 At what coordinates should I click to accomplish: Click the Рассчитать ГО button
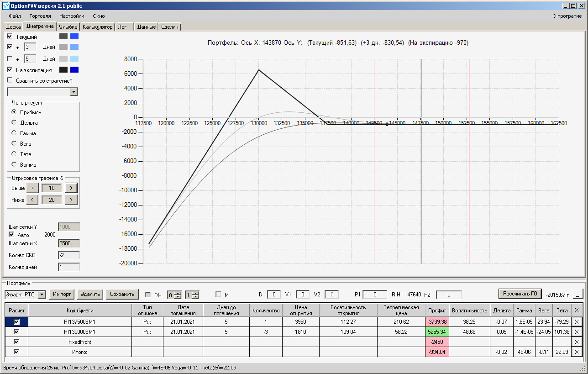pyautogui.click(x=520, y=294)
